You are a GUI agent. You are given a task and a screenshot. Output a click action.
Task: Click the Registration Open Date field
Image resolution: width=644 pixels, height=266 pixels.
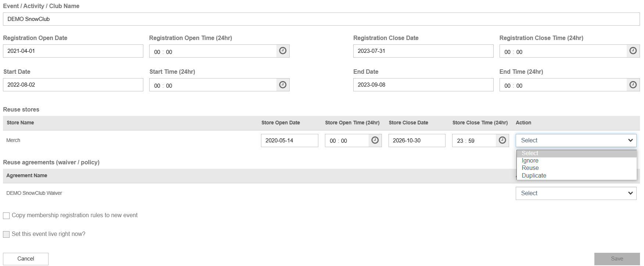click(x=73, y=51)
